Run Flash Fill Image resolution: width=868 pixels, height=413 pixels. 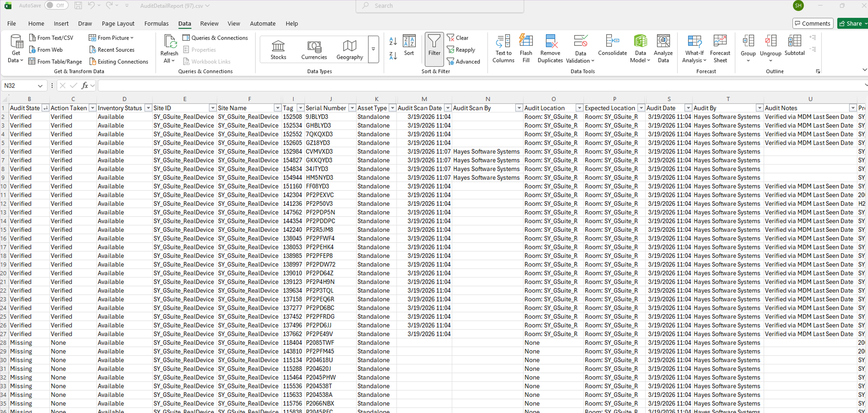pos(526,49)
